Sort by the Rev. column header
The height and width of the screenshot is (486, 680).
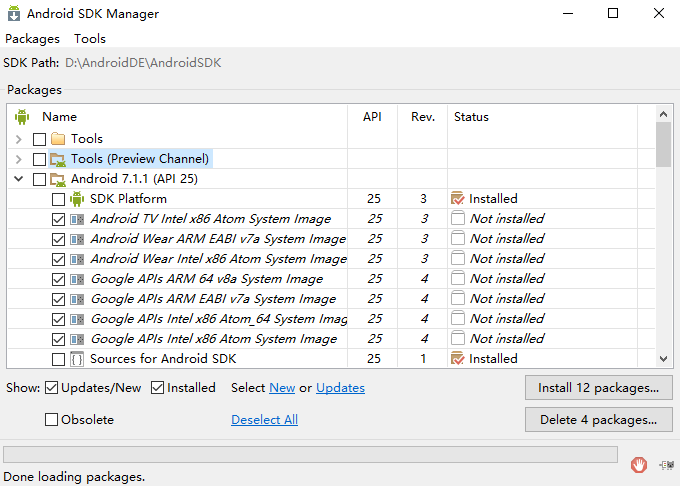423,117
